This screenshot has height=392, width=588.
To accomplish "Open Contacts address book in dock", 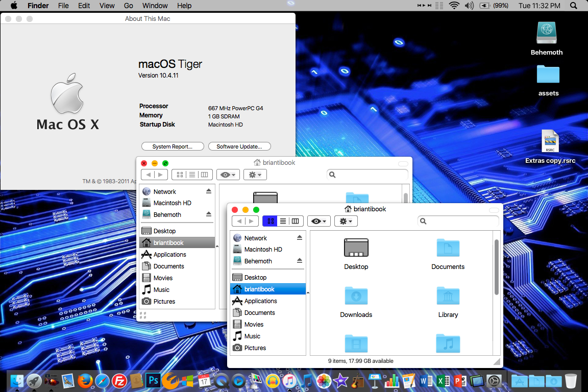I will (136, 381).
